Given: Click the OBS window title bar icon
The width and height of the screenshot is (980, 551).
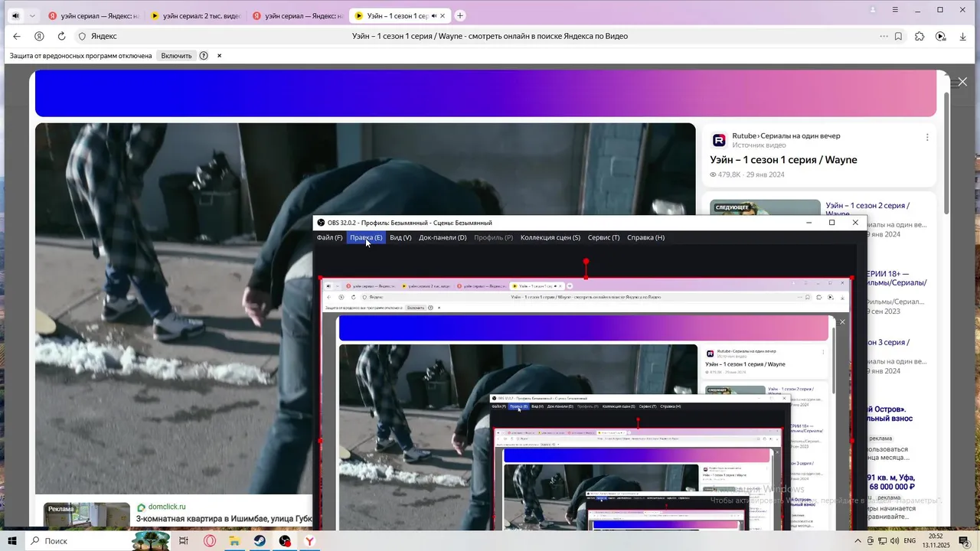Looking at the screenshot, I should click(x=321, y=223).
